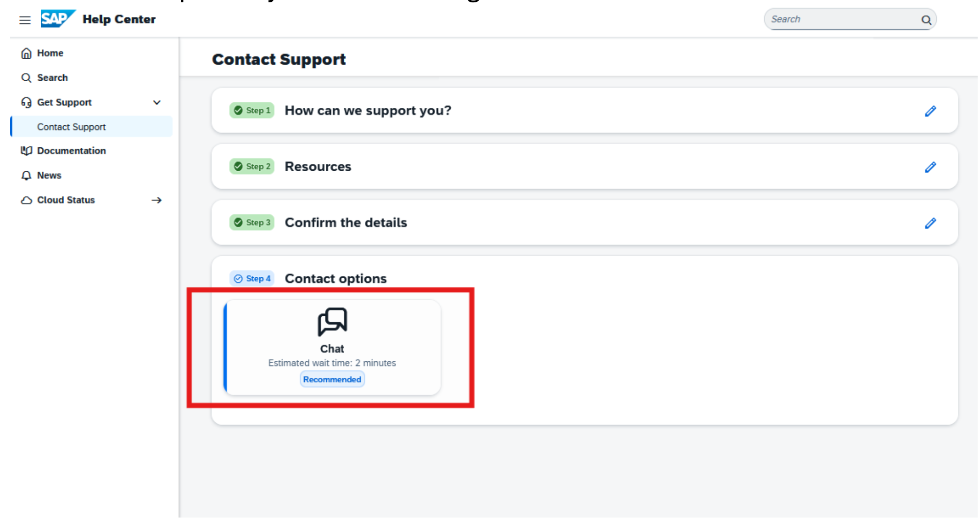Open Documentation from the sidebar
Screen dimensions: 980x518
tap(71, 151)
